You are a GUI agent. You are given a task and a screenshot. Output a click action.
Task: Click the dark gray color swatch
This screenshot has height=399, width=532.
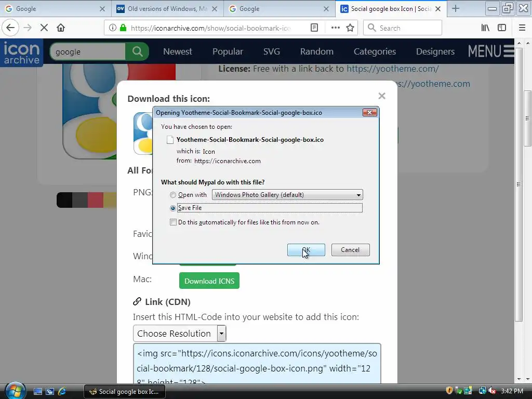pos(79,200)
